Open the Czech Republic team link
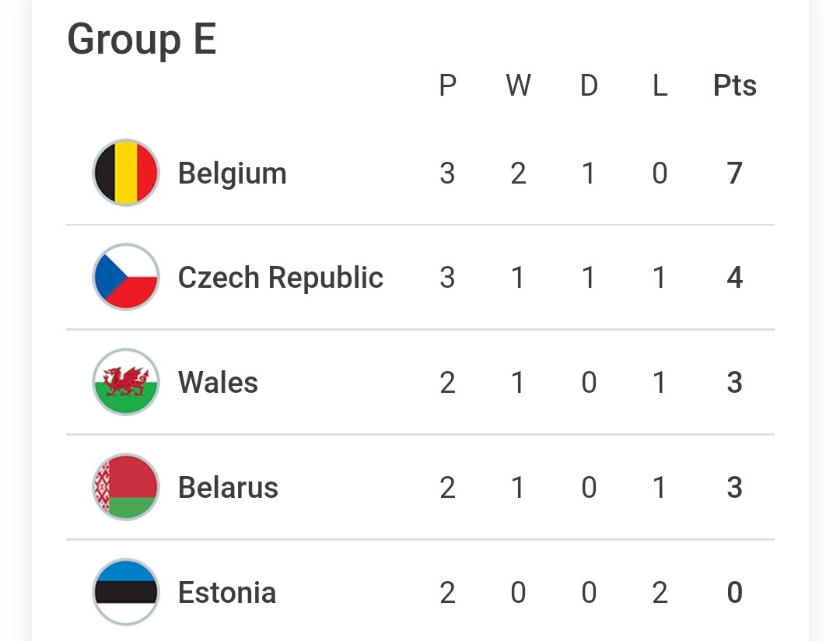 pos(280,278)
